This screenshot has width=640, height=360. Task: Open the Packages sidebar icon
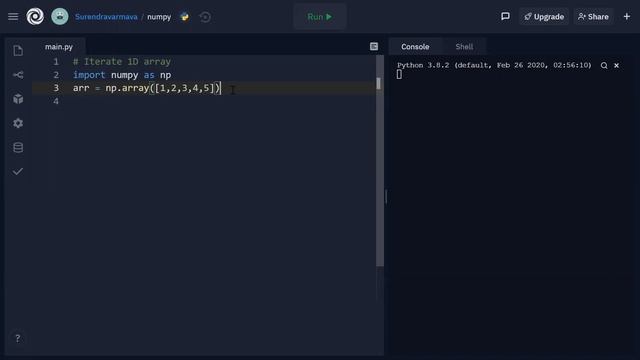click(18, 99)
